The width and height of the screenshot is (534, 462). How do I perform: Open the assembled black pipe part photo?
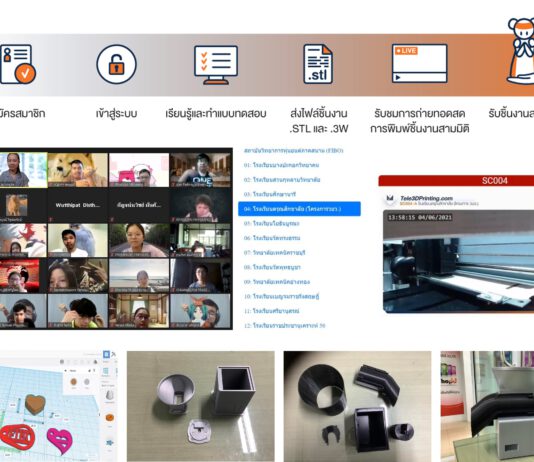487,406
